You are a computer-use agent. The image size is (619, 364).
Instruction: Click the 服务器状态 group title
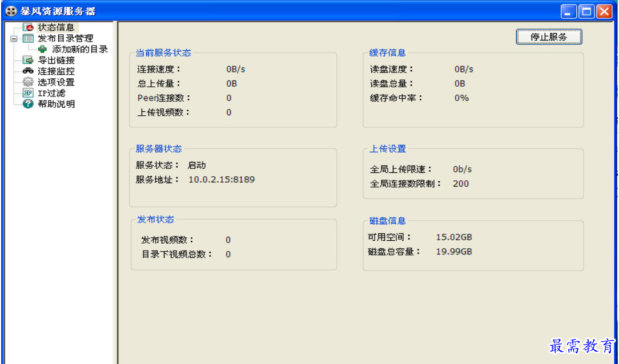tap(159, 149)
